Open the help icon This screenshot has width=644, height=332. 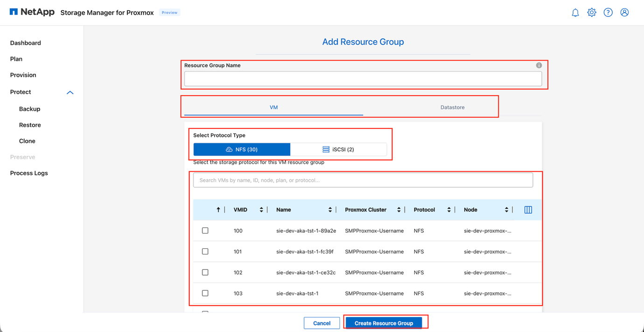pyautogui.click(x=608, y=12)
